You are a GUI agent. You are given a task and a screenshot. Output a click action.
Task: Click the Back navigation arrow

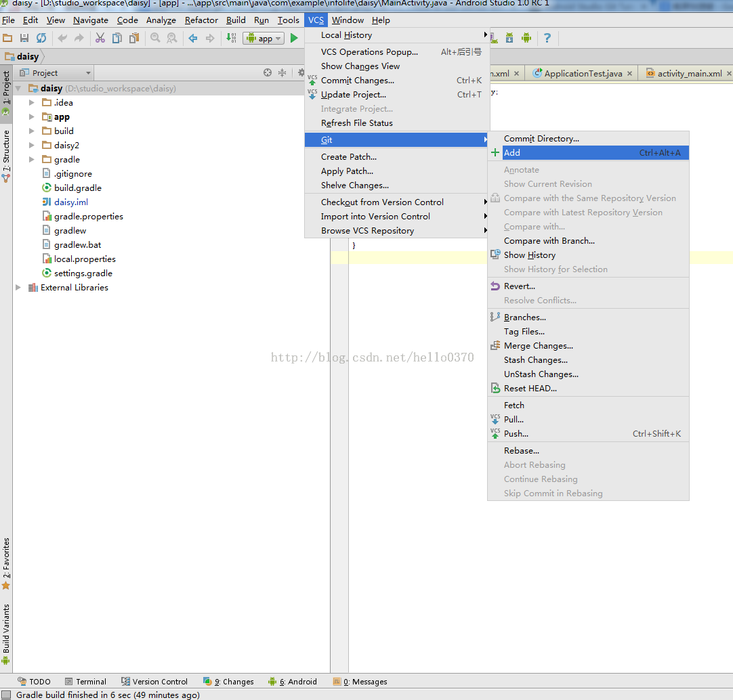tap(192, 38)
